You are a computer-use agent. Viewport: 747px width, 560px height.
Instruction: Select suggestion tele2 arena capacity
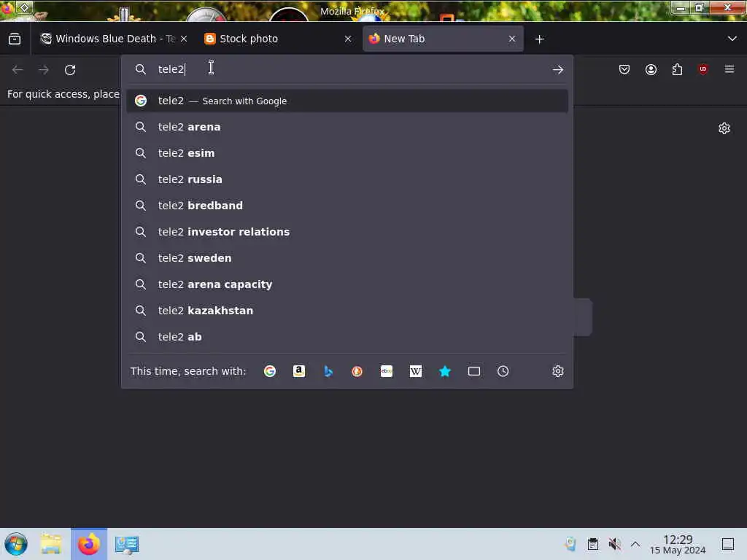tap(347, 284)
